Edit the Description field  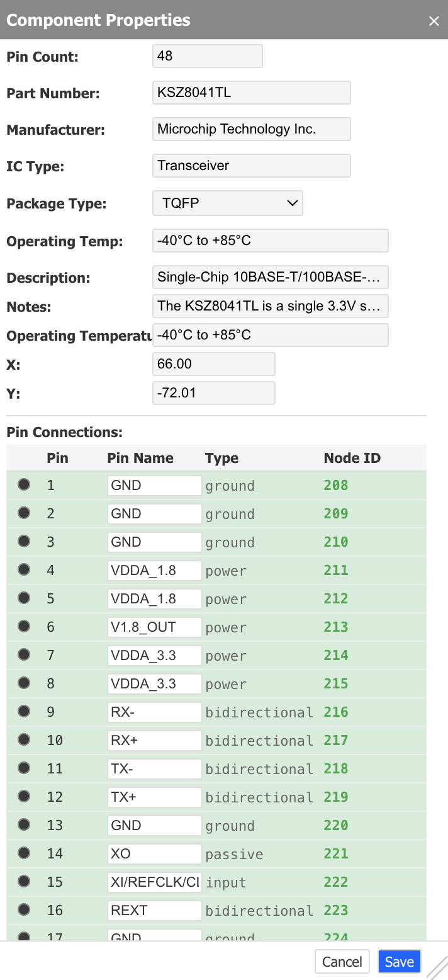[270, 276]
